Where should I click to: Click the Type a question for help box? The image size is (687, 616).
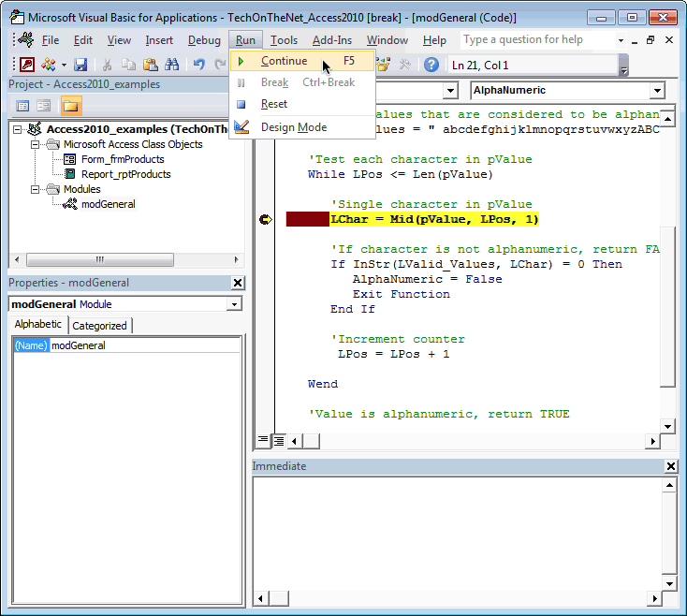[x=539, y=40]
